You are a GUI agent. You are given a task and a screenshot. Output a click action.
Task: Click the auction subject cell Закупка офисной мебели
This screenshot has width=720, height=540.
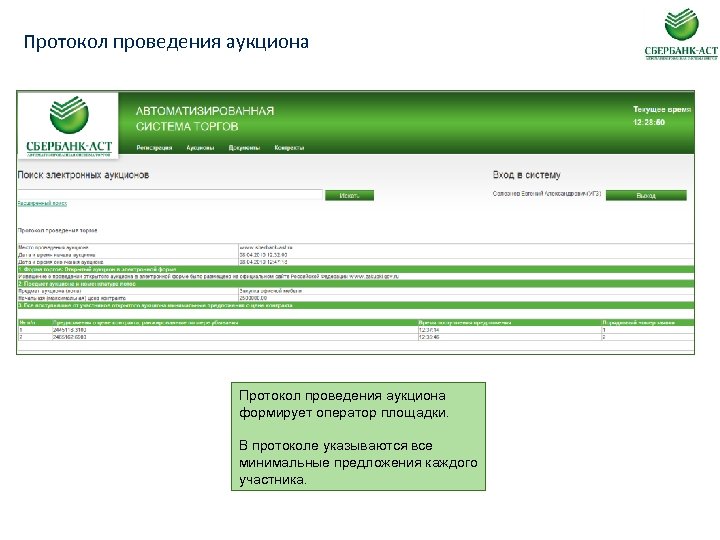click(x=466, y=291)
